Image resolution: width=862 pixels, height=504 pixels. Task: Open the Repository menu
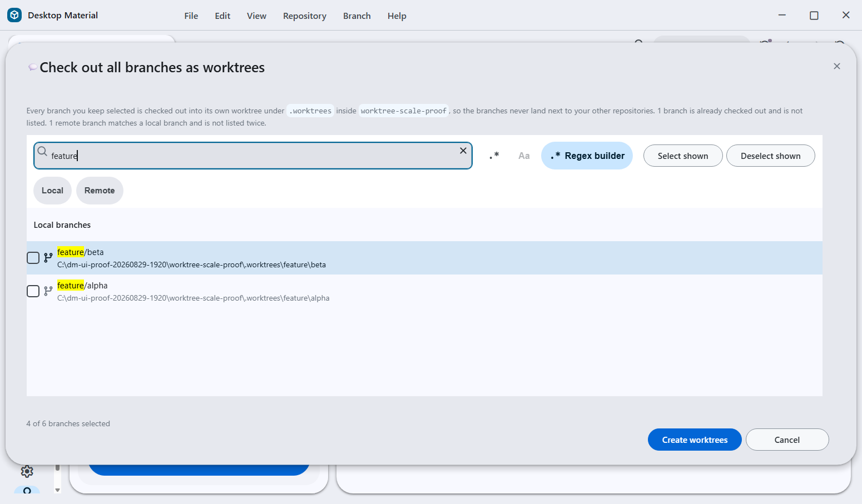305,16
